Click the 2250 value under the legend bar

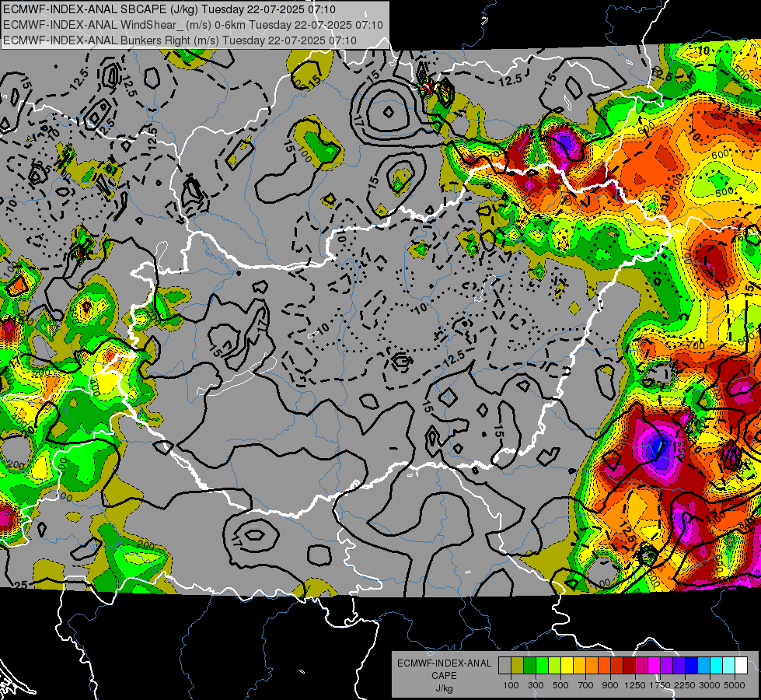click(x=685, y=685)
